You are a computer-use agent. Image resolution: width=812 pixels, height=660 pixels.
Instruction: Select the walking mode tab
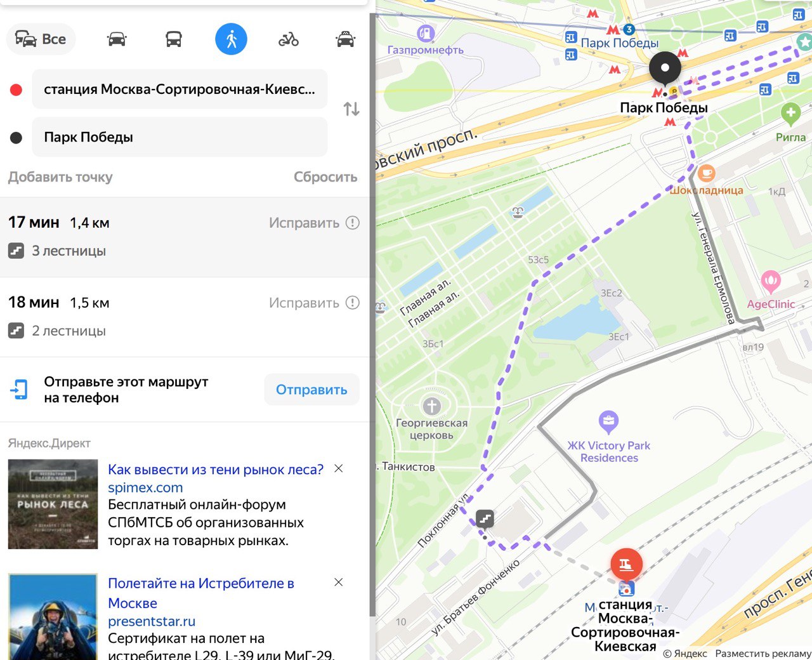point(231,39)
